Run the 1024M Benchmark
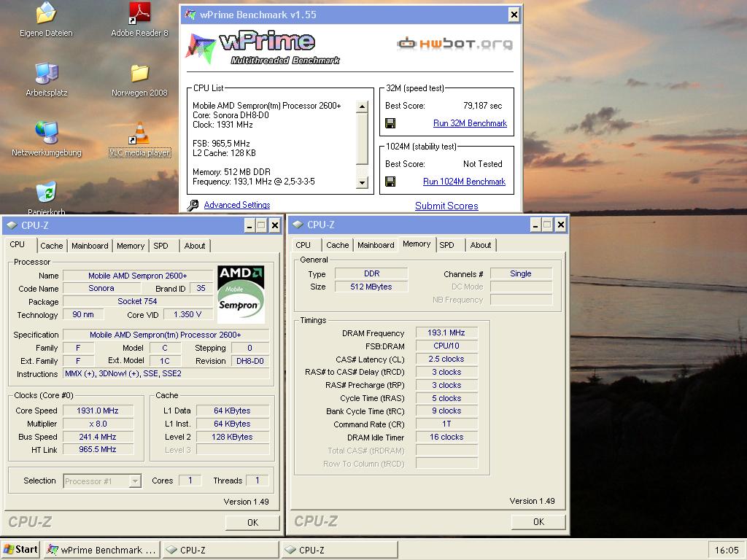747x560 pixels. pyautogui.click(x=464, y=182)
